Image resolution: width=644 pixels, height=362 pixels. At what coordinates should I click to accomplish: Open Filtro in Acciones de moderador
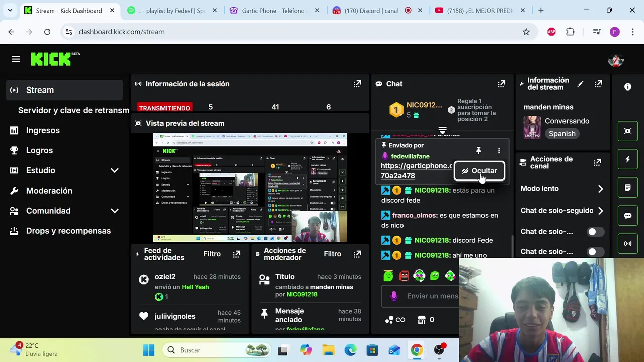332,254
